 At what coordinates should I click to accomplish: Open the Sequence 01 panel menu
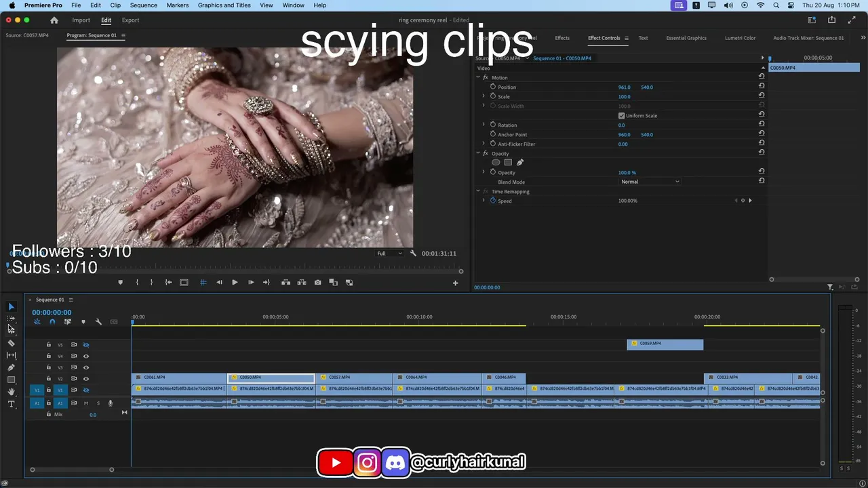click(71, 300)
